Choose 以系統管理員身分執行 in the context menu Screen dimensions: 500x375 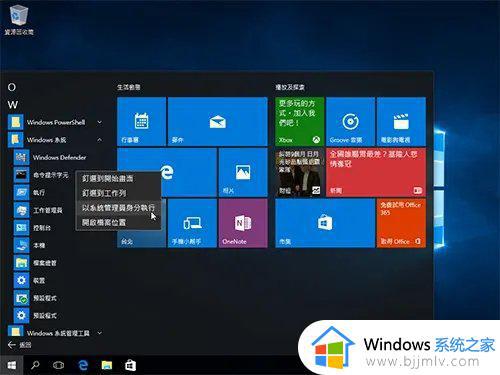coord(118,208)
